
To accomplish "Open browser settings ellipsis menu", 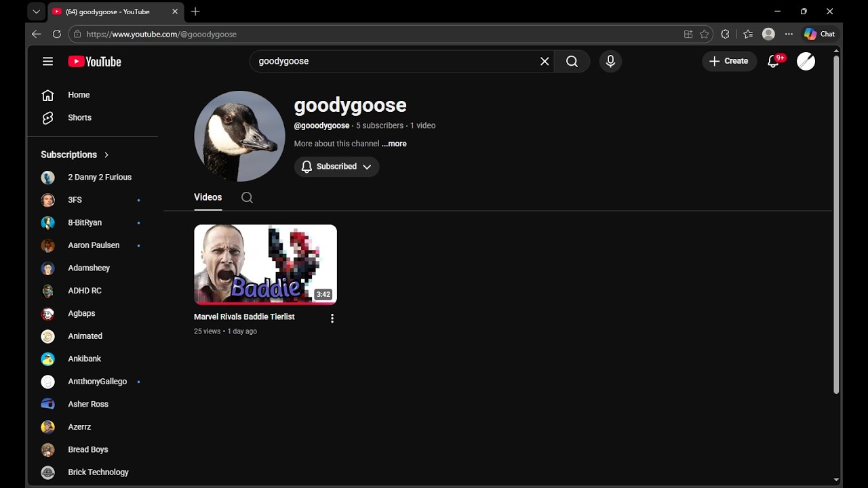I will coord(789,34).
